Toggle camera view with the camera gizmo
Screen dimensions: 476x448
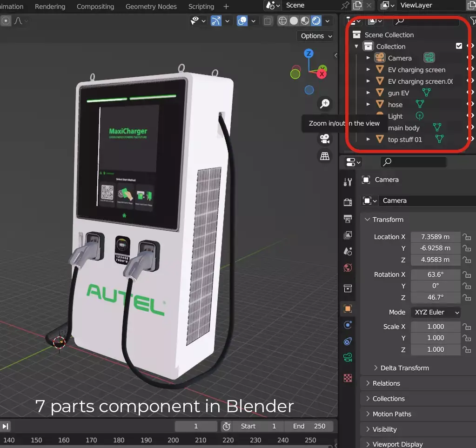coord(325,139)
